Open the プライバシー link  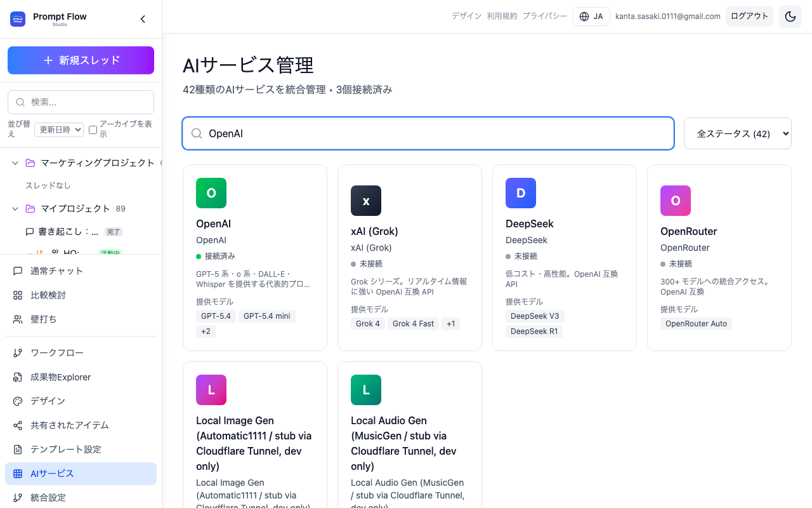click(x=545, y=17)
